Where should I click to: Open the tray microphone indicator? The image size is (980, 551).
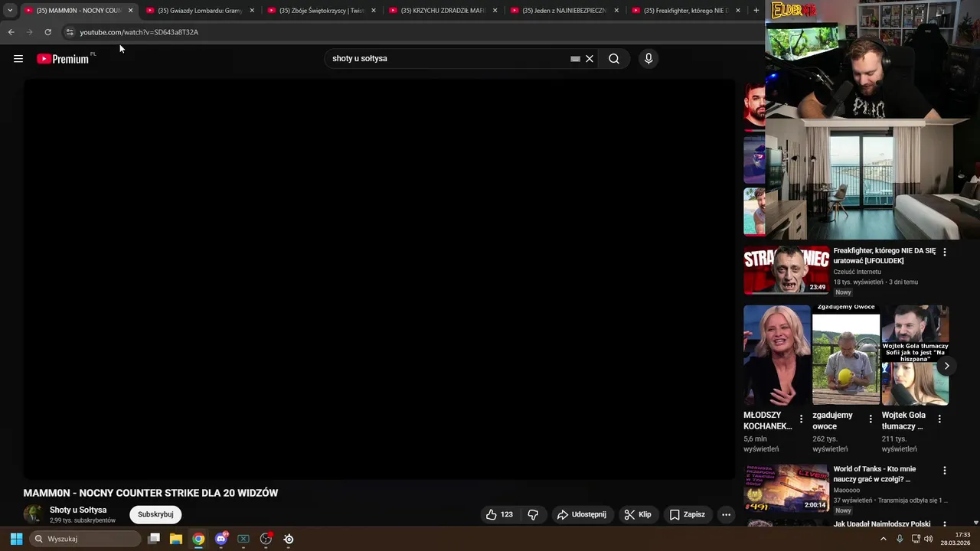coord(900,539)
